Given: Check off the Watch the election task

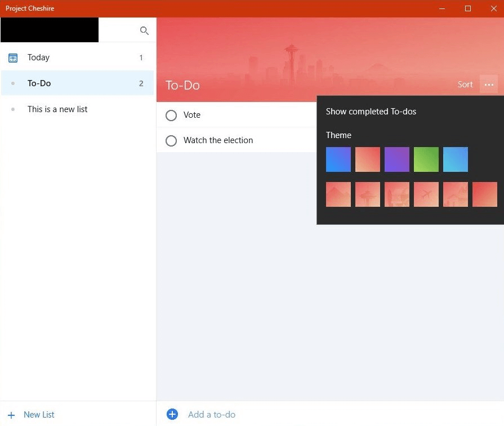Looking at the screenshot, I should coord(171,140).
